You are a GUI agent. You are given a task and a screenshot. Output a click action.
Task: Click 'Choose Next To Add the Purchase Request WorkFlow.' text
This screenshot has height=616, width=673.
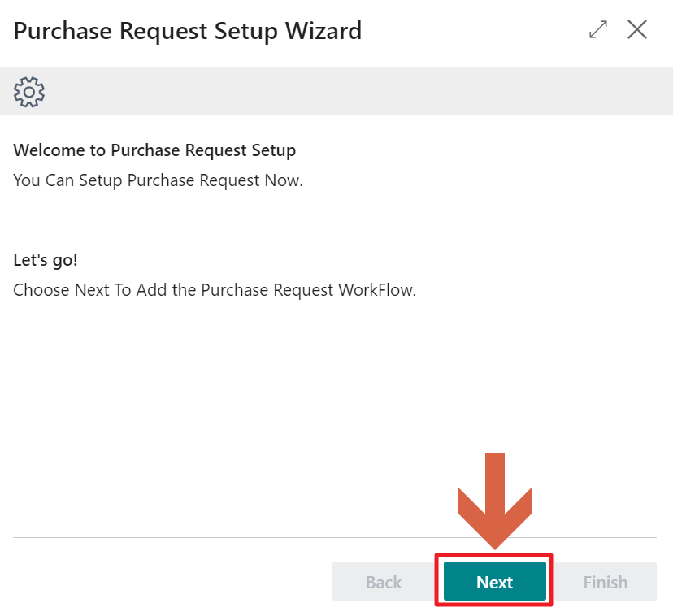[215, 290]
